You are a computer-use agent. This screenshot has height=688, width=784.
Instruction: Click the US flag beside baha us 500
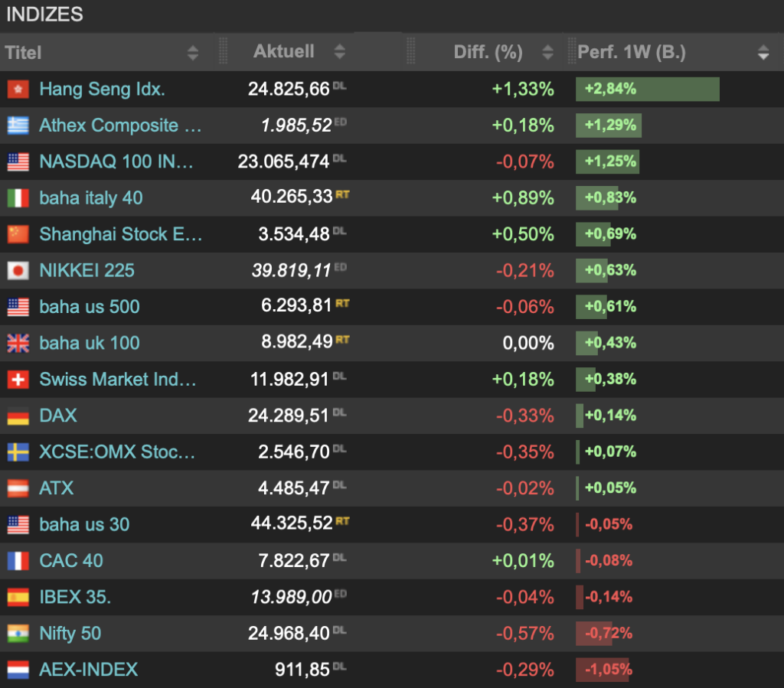point(18,307)
